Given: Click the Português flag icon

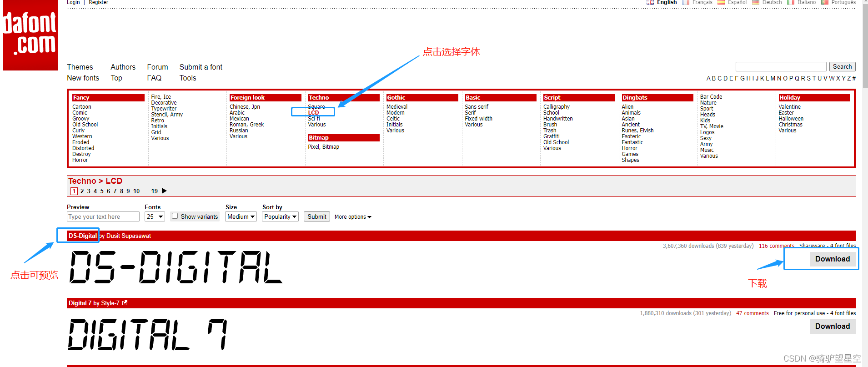Looking at the screenshot, I should tap(825, 2).
